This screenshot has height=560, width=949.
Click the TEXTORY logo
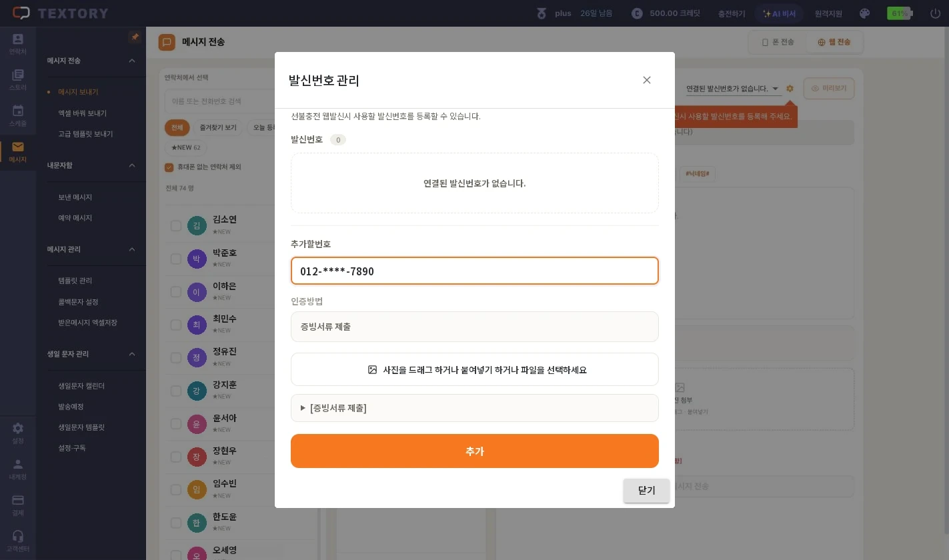pyautogui.click(x=60, y=13)
